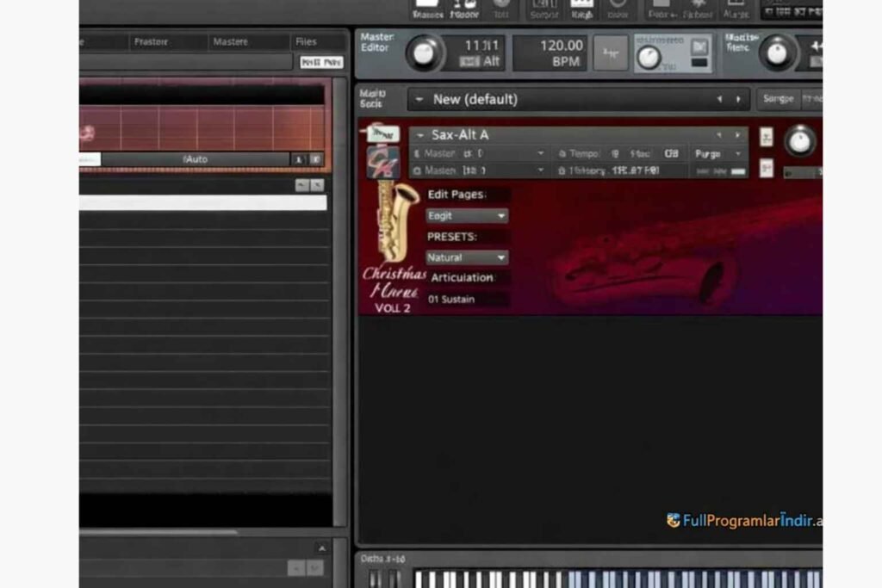Click the saxophone instrument image

coord(394,221)
